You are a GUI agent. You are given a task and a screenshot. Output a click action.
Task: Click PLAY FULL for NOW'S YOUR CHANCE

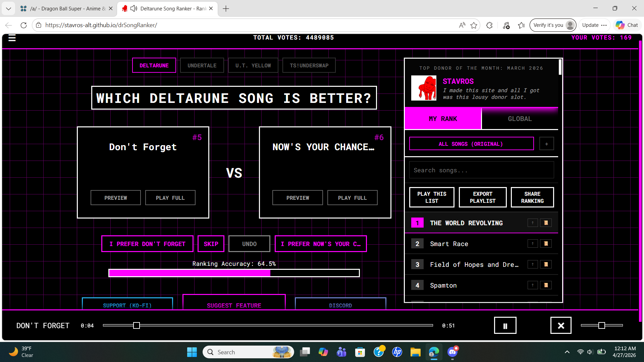click(x=352, y=198)
